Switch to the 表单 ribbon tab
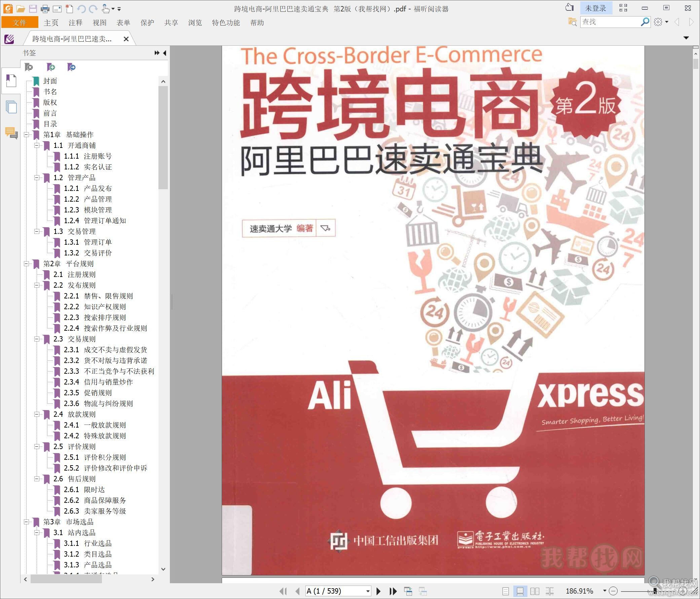This screenshot has width=700, height=599. [x=123, y=23]
